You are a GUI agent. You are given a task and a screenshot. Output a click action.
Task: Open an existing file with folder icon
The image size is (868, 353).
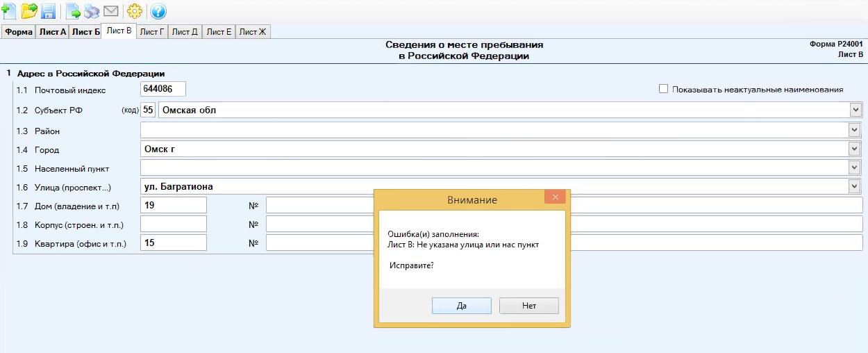(x=29, y=11)
